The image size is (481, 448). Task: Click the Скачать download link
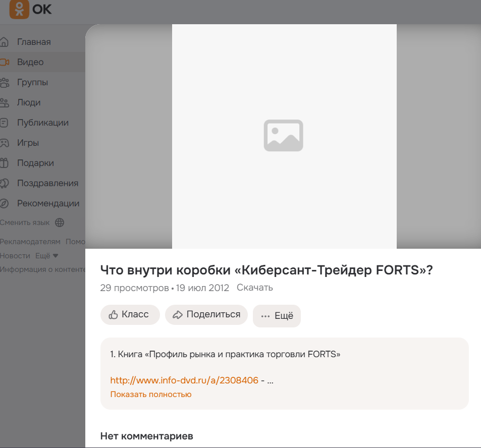[254, 288]
